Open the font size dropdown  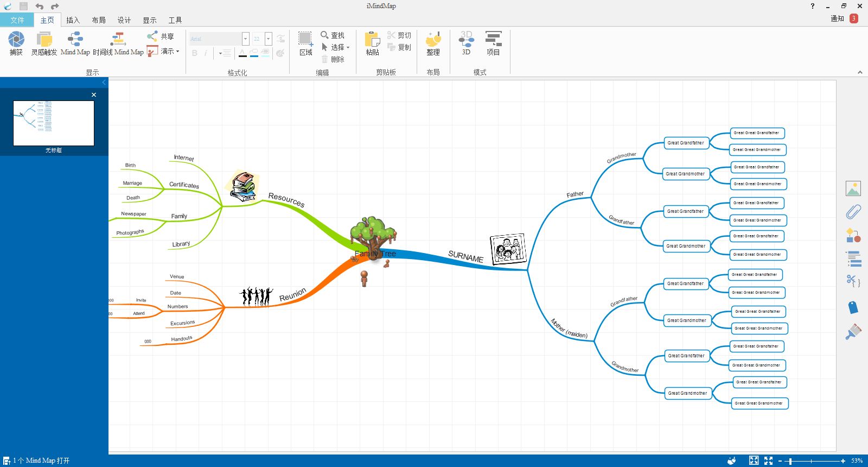coord(268,39)
